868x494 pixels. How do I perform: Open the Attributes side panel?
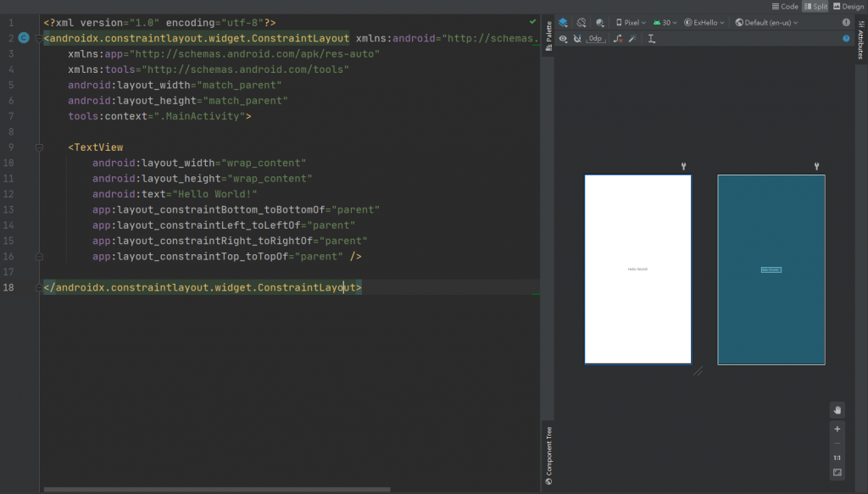click(x=861, y=40)
